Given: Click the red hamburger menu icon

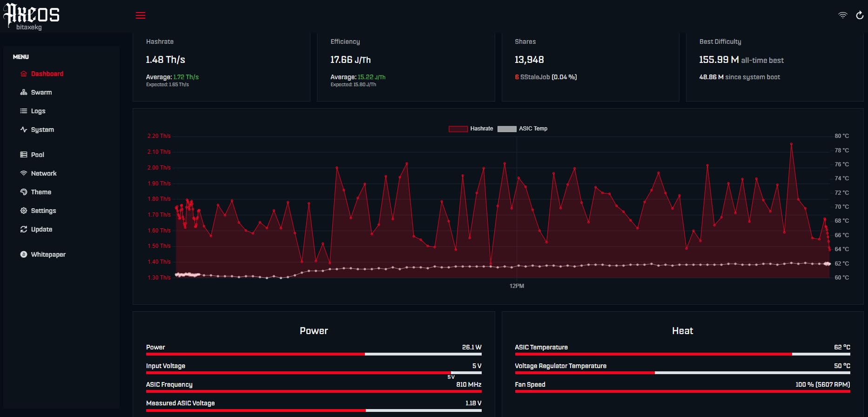Looking at the screenshot, I should tap(141, 16).
